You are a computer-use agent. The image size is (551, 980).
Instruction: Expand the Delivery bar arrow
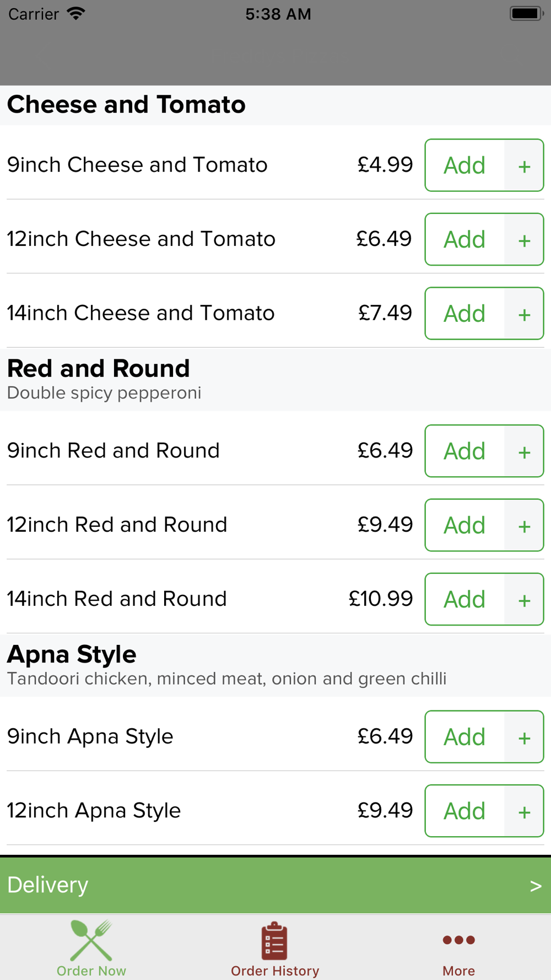[536, 886]
